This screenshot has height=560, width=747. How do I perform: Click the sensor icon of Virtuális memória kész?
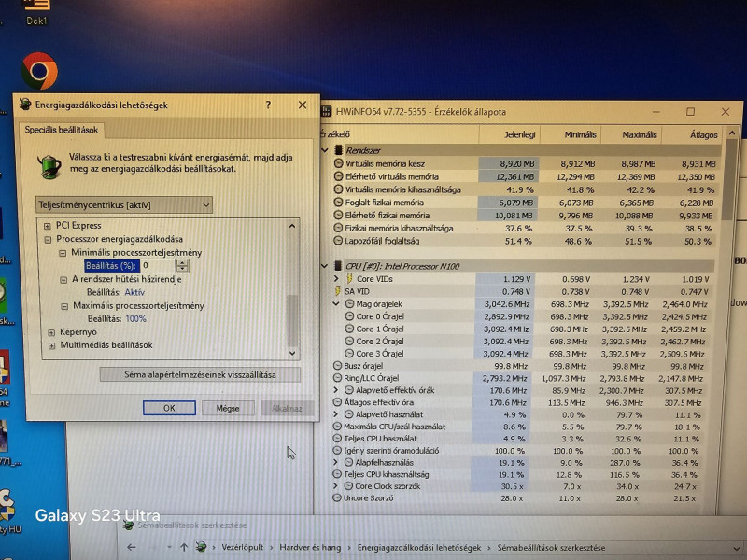(338, 163)
